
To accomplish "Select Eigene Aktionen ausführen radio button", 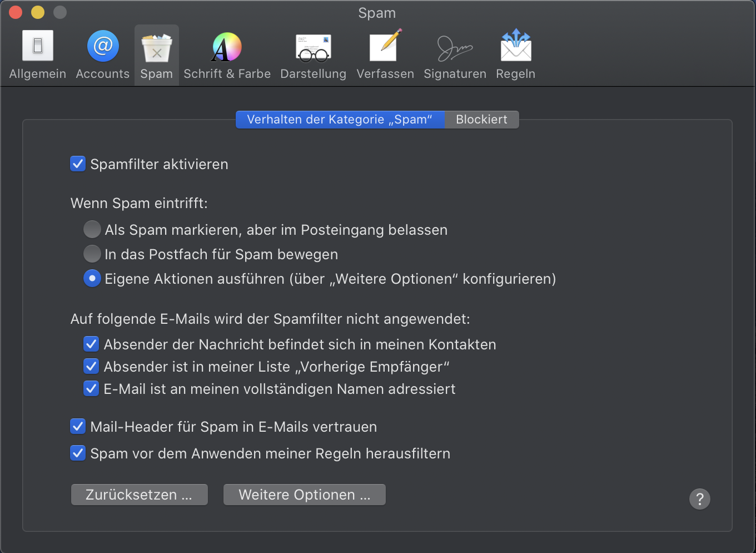I will click(92, 278).
